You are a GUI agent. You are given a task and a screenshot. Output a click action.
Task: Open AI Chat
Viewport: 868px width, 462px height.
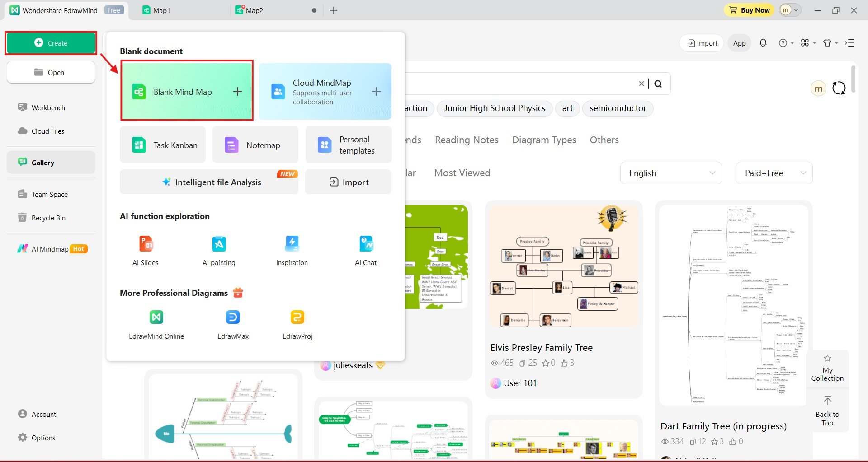click(x=366, y=251)
